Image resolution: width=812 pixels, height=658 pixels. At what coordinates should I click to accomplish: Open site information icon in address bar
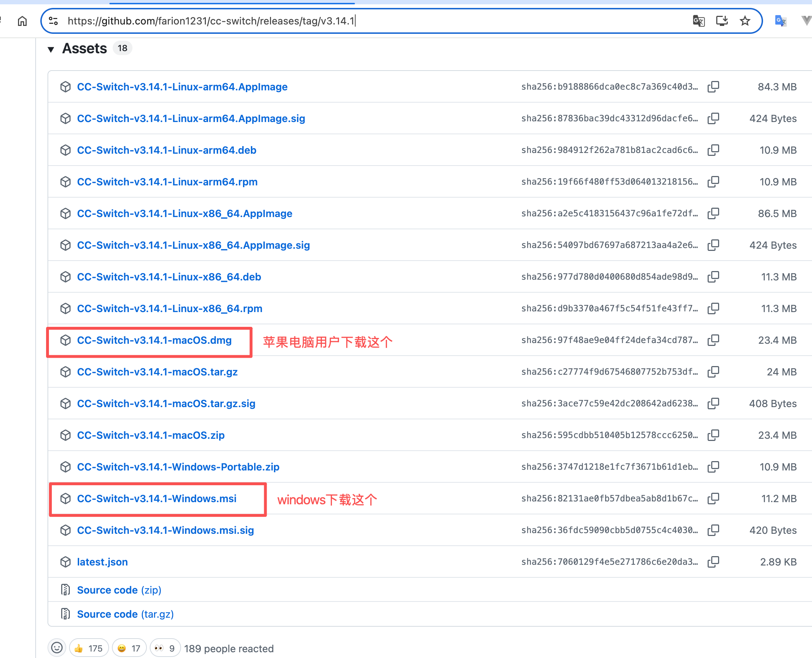[x=53, y=21]
